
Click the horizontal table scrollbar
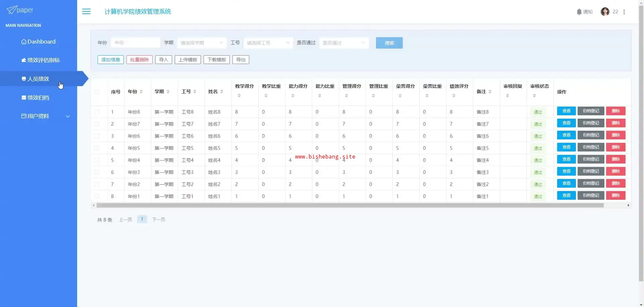point(350,205)
